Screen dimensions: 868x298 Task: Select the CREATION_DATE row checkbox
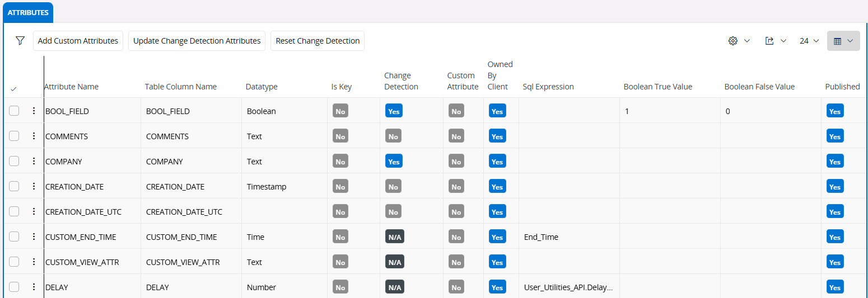(14, 187)
